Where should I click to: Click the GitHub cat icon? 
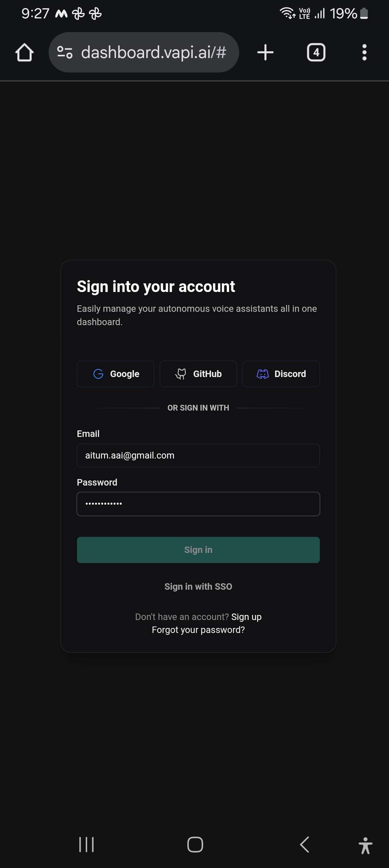[x=181, y=374]
